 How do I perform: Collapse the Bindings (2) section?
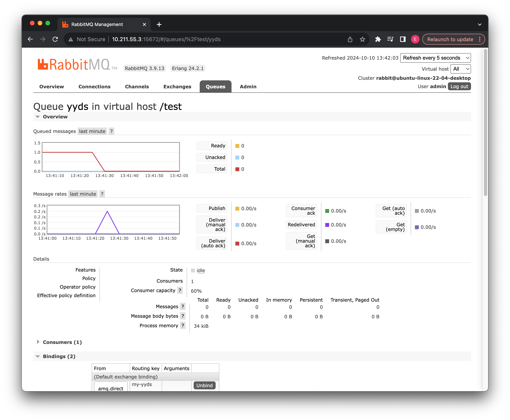59,356
